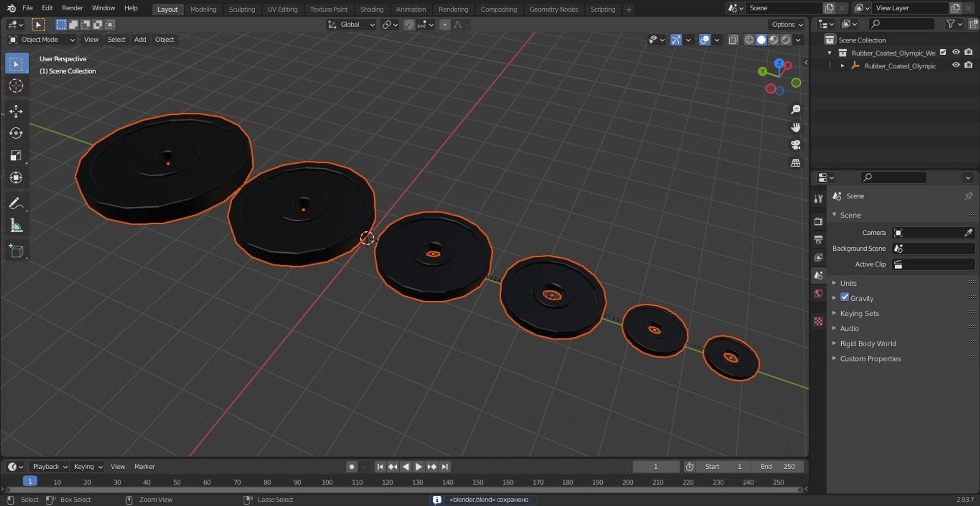This screenshot has width=980, height=506.
Task: Expand the Audio panel
Action: tap(849, 329)
